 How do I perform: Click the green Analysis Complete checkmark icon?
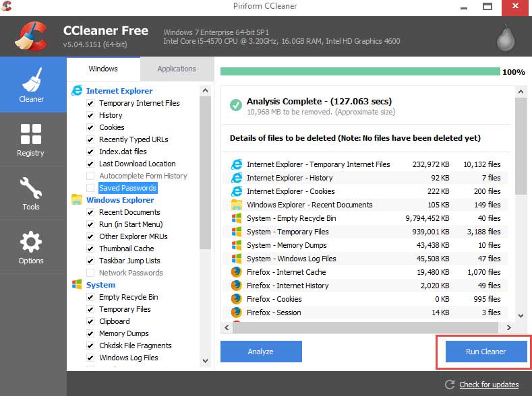pos(236,105)
